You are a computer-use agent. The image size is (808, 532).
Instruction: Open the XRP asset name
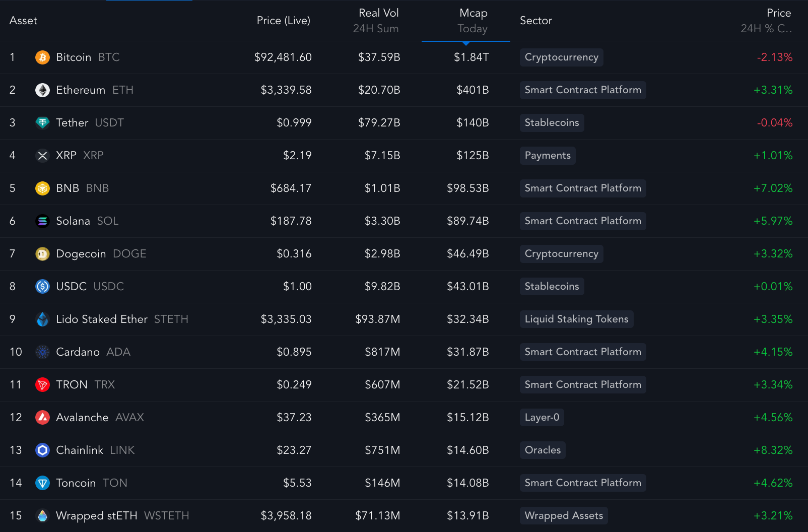coord(66,156)
